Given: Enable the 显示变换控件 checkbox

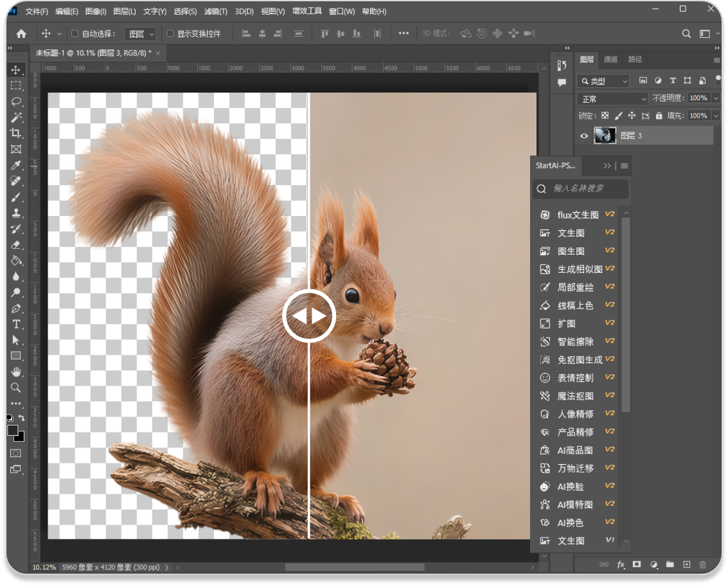Looking at the screenshot, I should [170, 33].
